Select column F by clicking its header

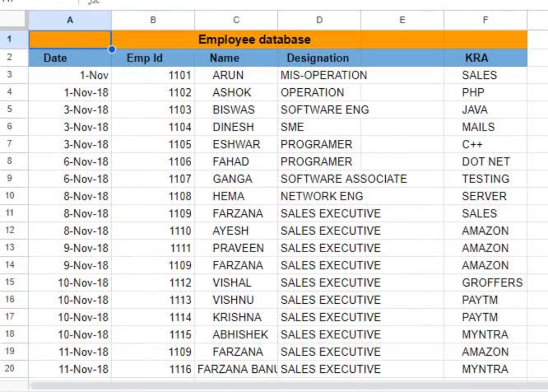[486, 20]
